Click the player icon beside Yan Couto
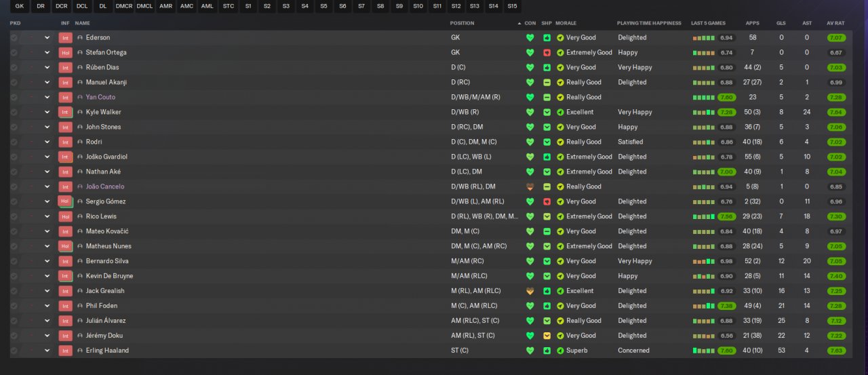868x375 pixels. tap(80, 98)
